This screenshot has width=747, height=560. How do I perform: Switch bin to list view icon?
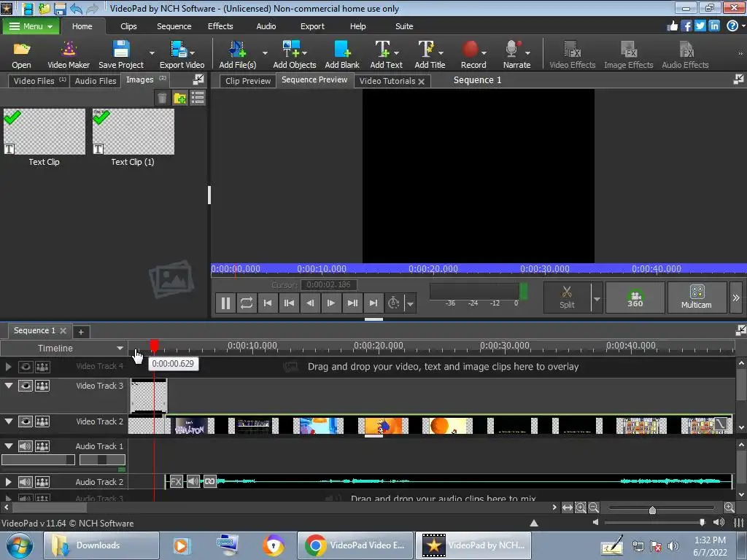[x=198, y=98]
